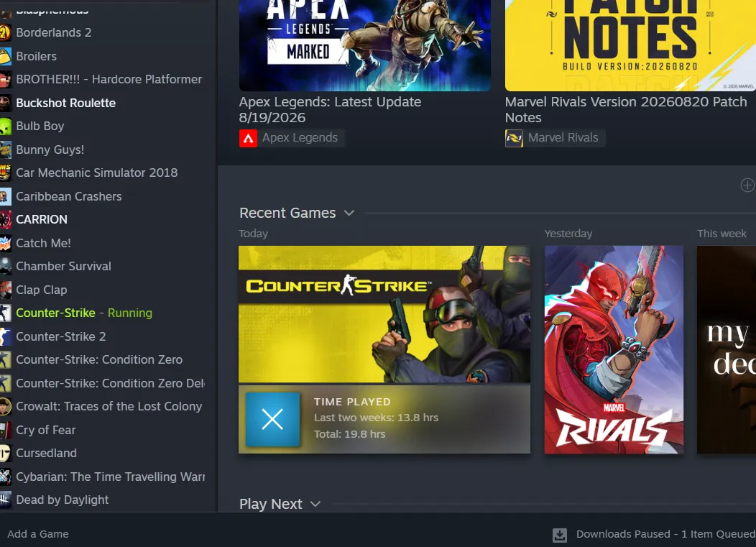Viewport: 756px width, 547px height.
Task: Click the Apex Legends game tag label
Action: [300, 138]
